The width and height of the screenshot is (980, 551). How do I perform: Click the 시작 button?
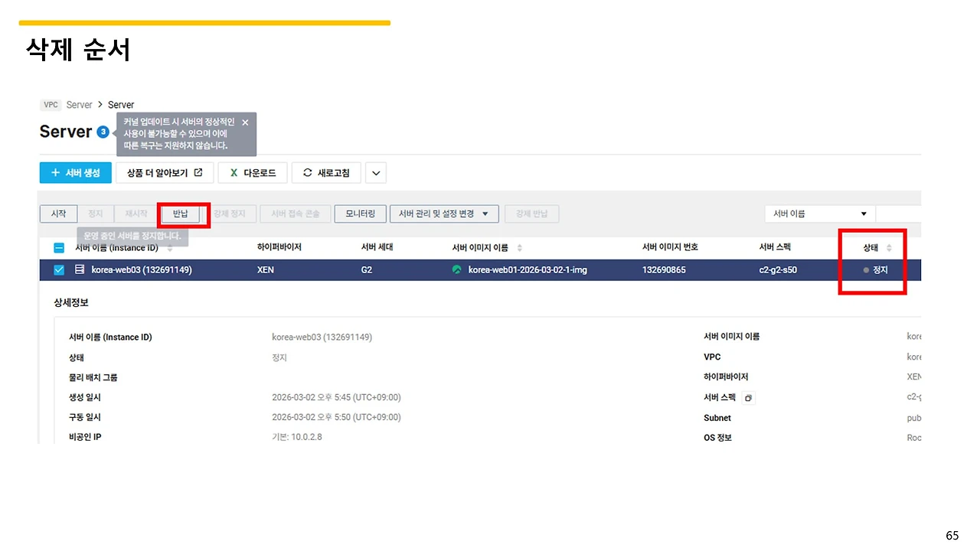tap(58, 214)
